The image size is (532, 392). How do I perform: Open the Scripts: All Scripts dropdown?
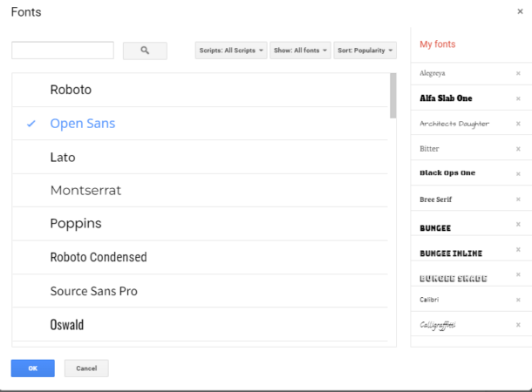pyautogui.click(x=231, y=51)
